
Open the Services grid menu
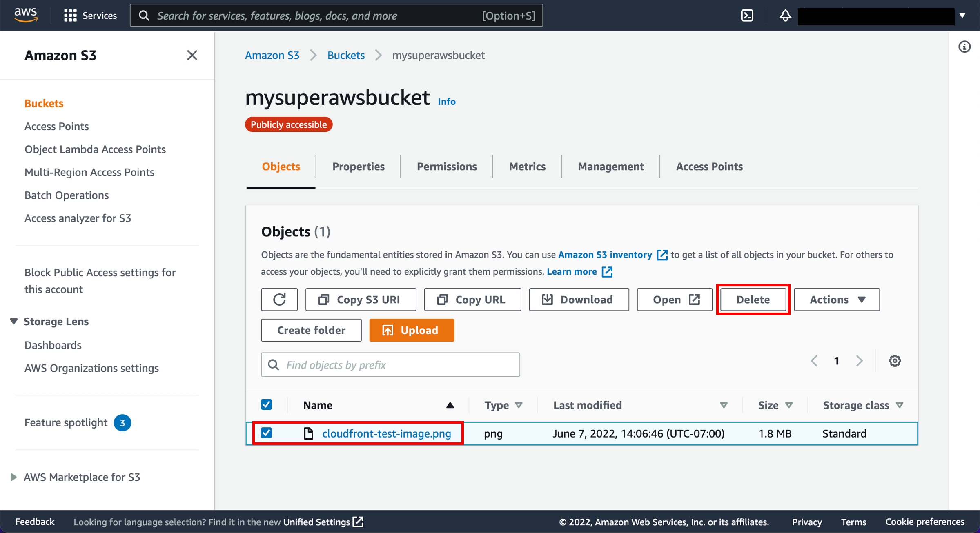coord(90,16)
